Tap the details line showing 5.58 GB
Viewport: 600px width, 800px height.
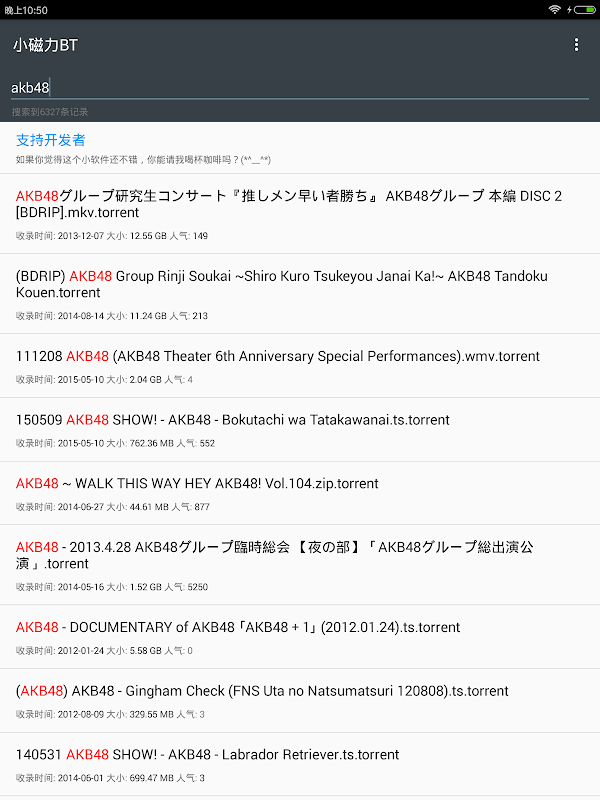104,651
